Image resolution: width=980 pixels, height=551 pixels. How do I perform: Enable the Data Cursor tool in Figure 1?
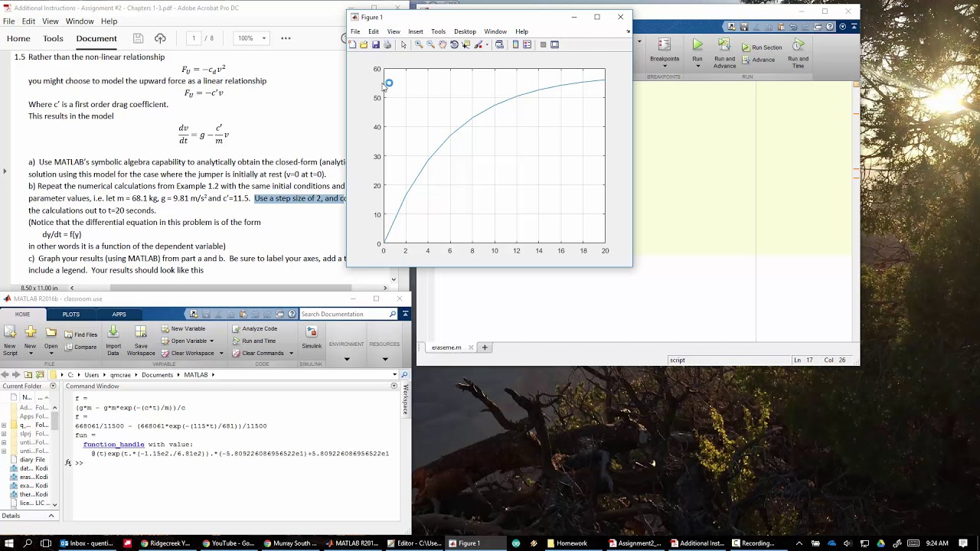465,44
